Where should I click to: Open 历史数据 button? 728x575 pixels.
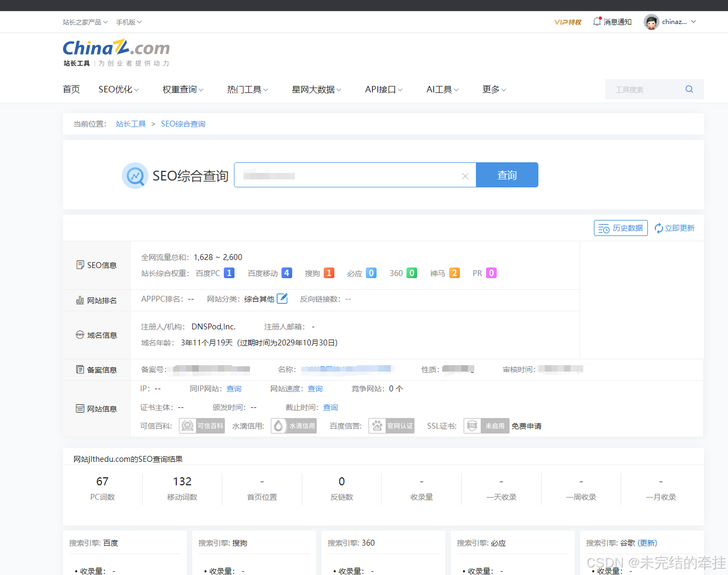pos(621,228)
